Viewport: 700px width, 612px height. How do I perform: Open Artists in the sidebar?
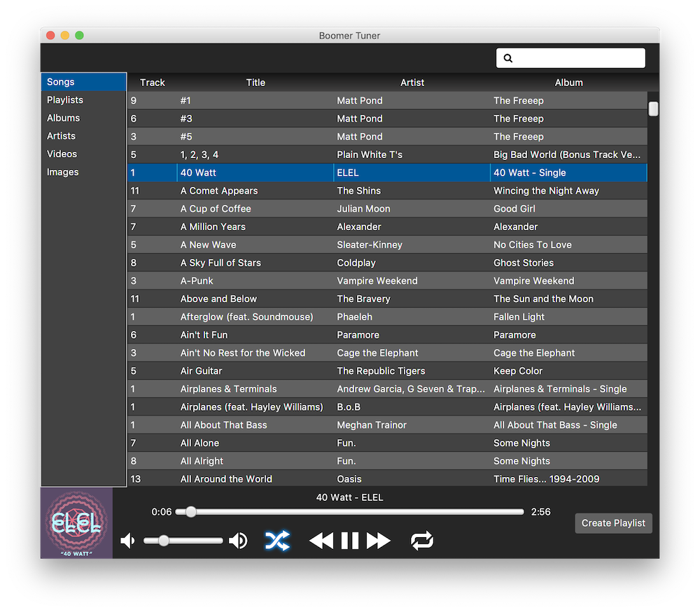pos(83,136)
